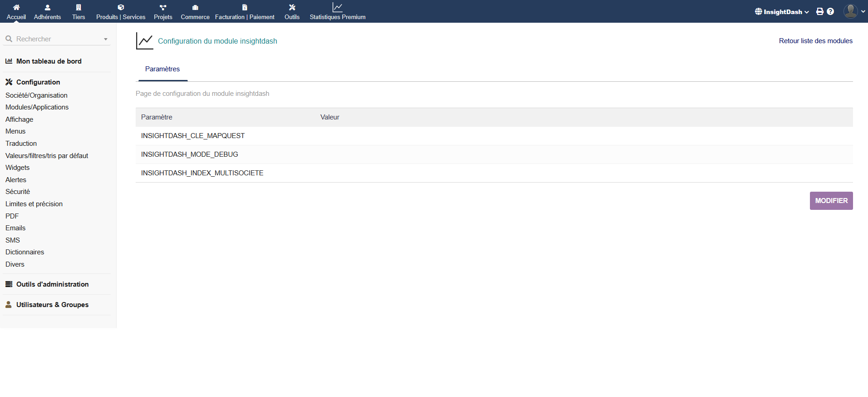Follow Retour liste des modules link

(x=815, y=41)
